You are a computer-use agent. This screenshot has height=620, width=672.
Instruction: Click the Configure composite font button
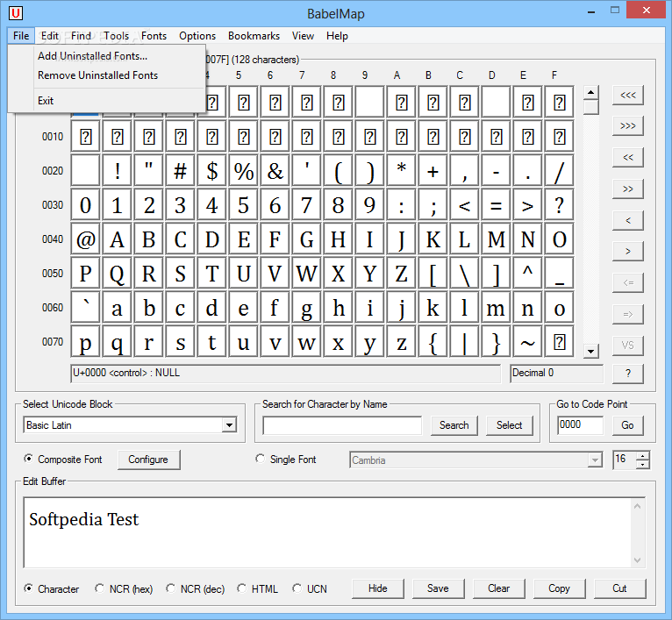148,460
